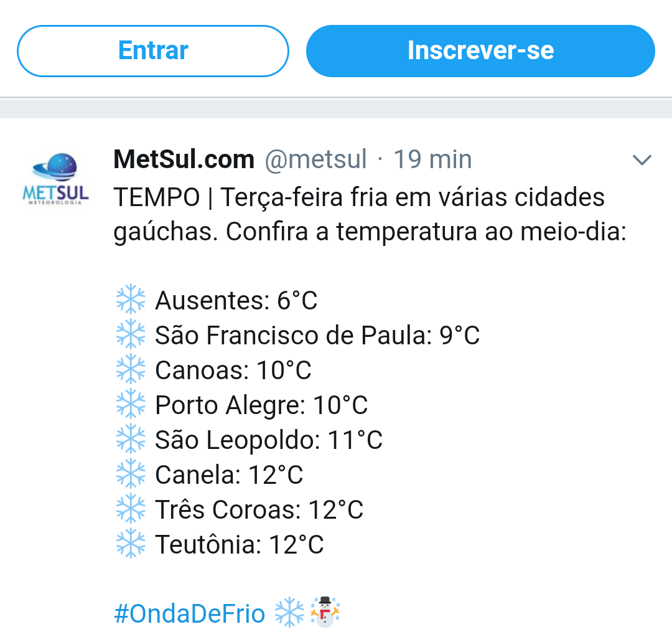Click snowflake icon beside São Leopoldo
This screenshot has height=642, width=672.
(x=131, y=439)
